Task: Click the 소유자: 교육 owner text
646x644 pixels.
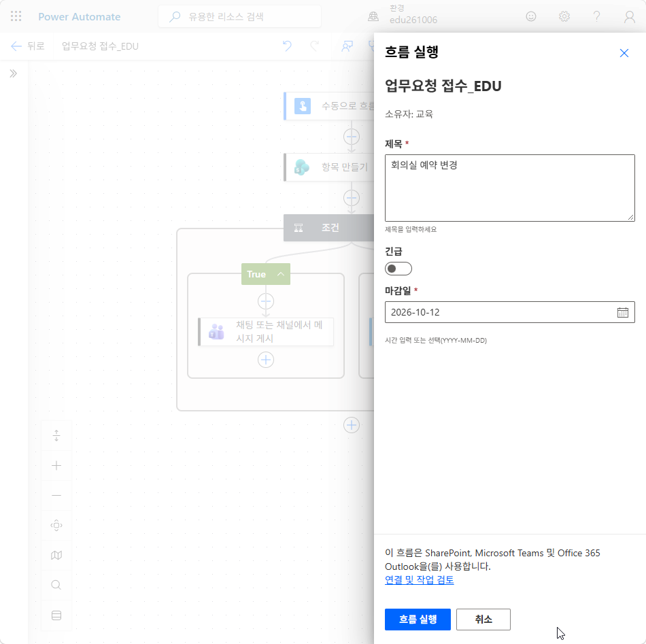Action: click(409, 114)
